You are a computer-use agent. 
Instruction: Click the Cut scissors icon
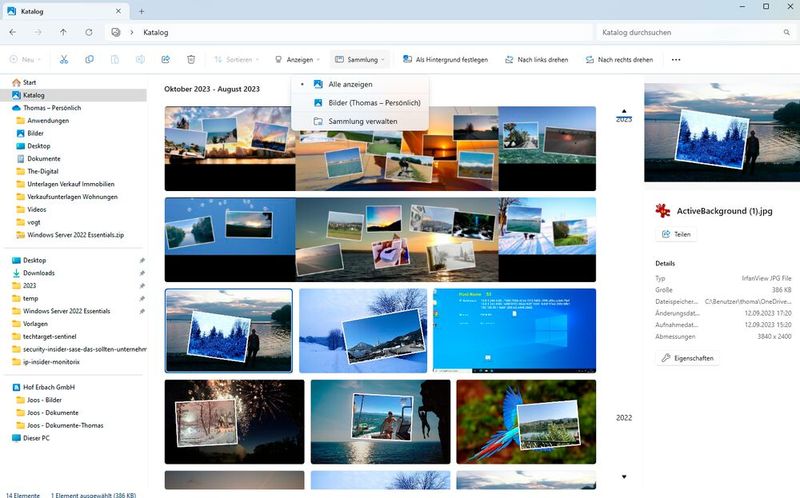pos(64,60)
